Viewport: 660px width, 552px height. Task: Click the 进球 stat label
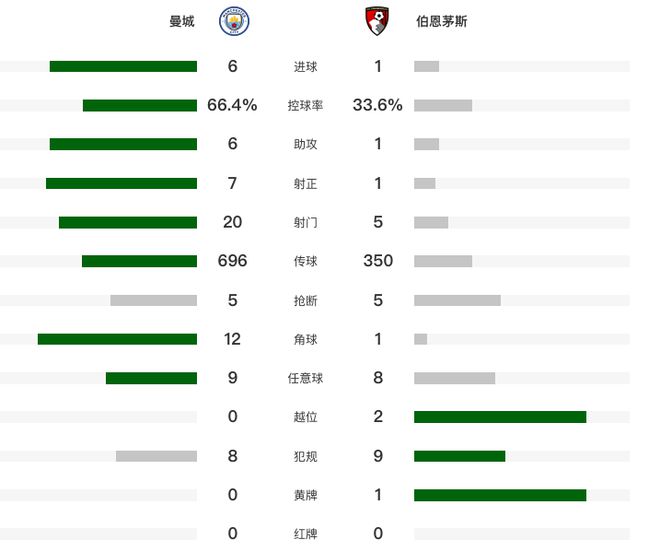[305, 67]
